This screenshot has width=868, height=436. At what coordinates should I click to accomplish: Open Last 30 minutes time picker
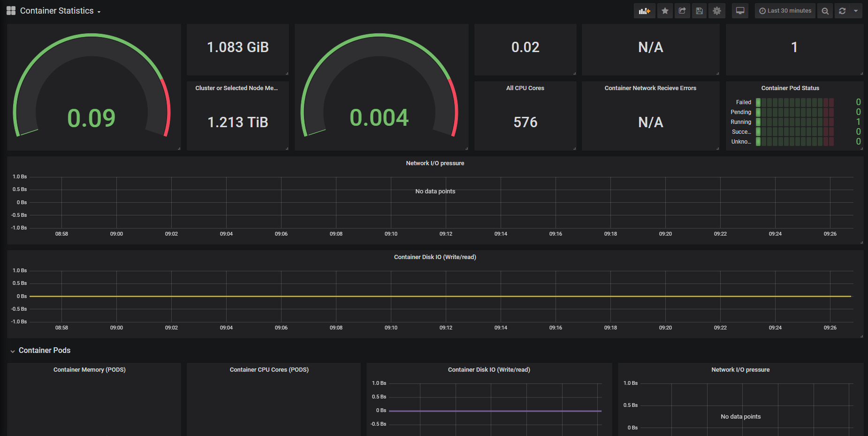[x=785, y=11]
